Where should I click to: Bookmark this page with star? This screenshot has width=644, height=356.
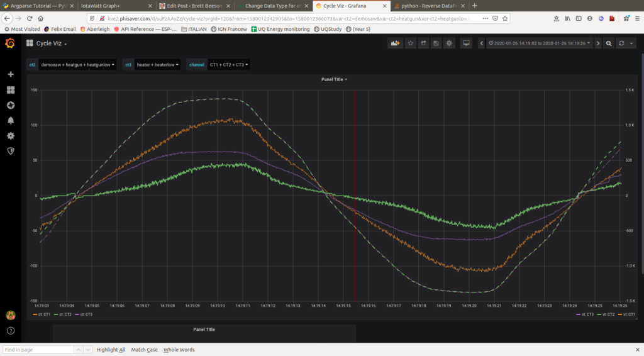pos(505,18)
